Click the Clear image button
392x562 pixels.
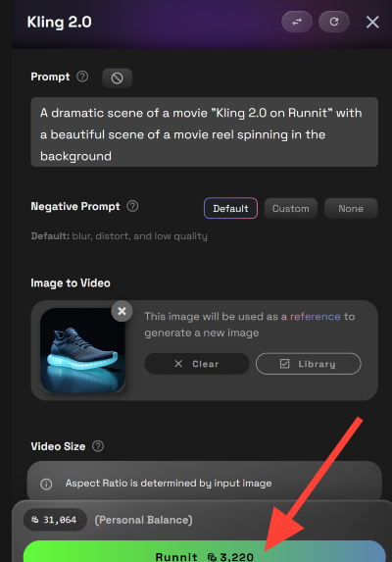coord(197,364)
